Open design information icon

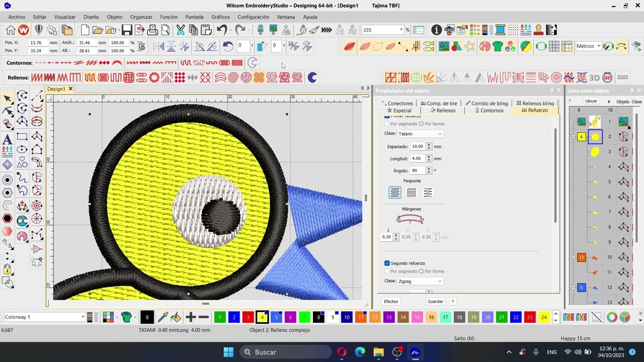tap(436, 30)
